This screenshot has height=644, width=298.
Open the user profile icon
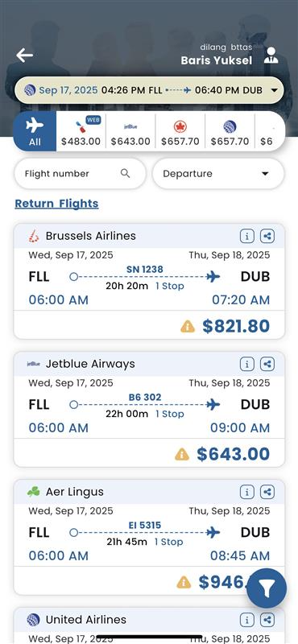pos(271,56)
